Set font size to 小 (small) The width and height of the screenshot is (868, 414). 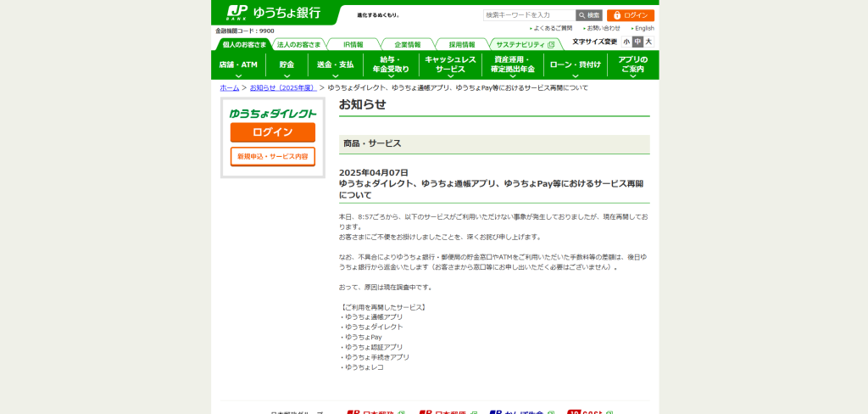tap(626, 42)
